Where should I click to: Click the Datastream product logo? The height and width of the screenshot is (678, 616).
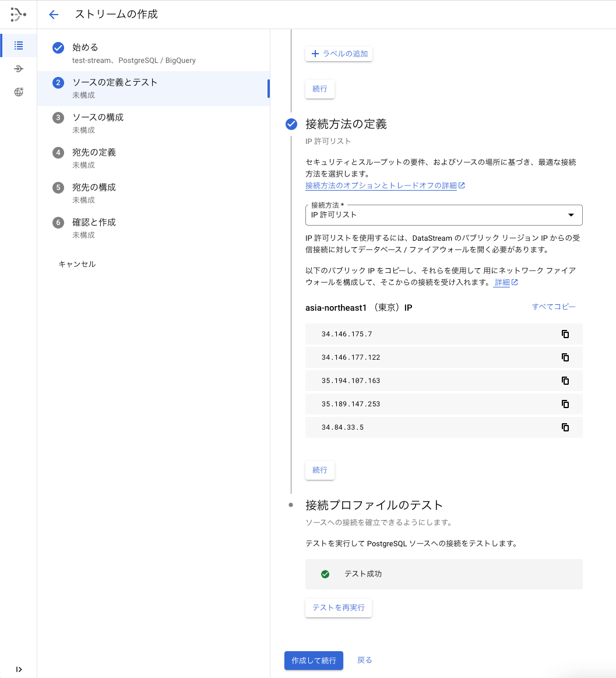click(x=18, y=14)
